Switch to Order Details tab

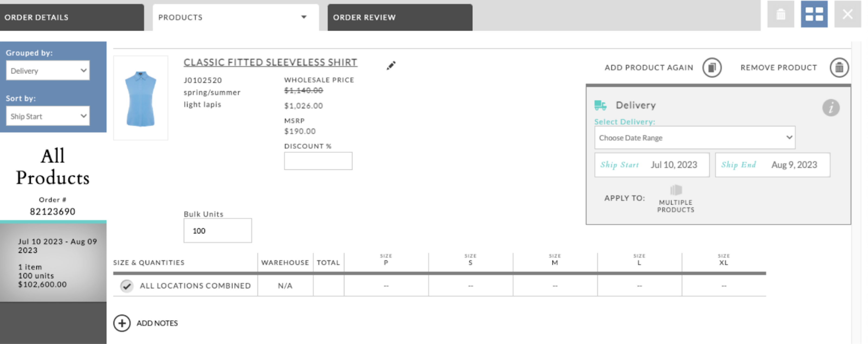coord(72,17)
